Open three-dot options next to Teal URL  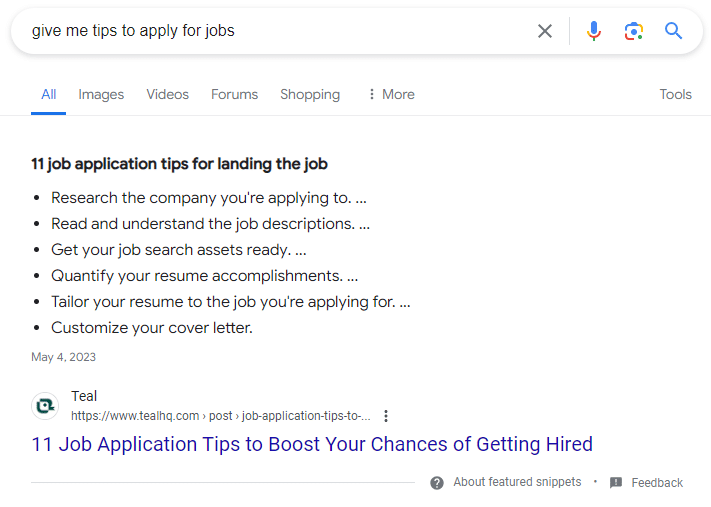(386, 416)
